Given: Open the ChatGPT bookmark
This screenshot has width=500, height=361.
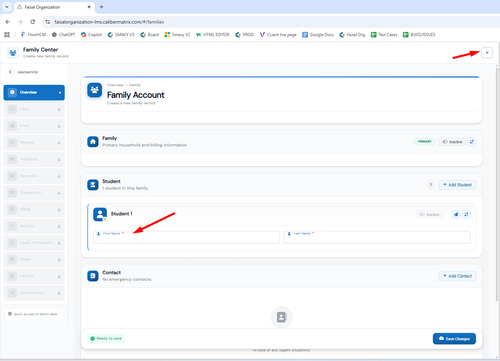Looking at the screenshot, I should tap(63, 34).
